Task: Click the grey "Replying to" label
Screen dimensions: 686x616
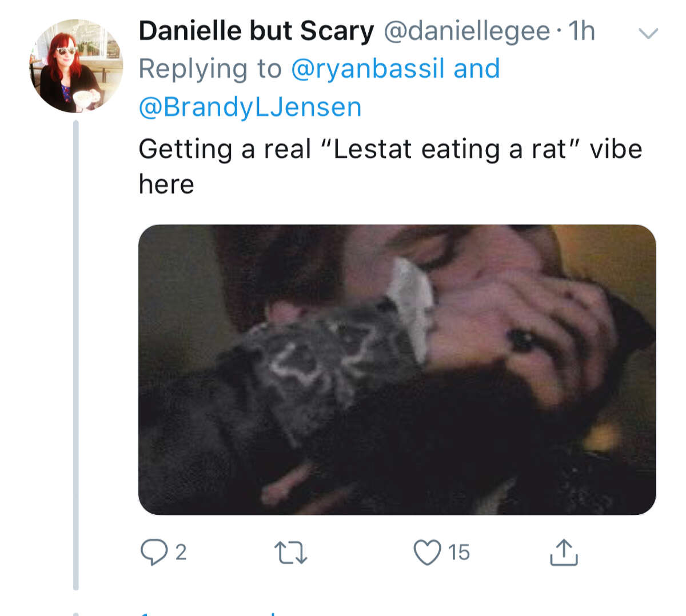Action: coord(210,69)
